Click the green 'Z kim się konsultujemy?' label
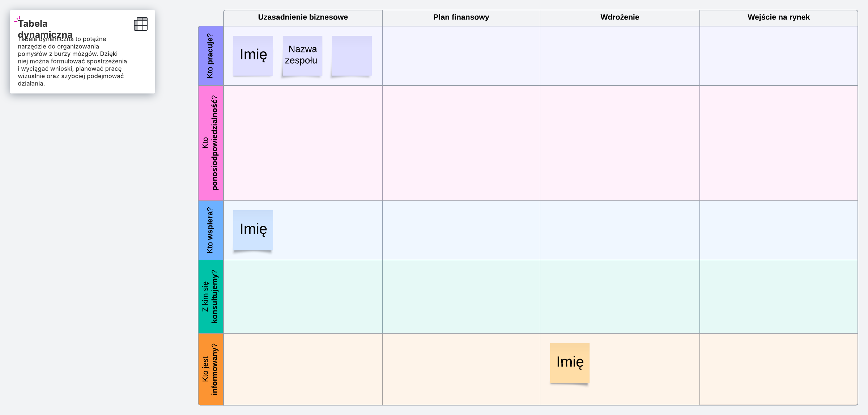This screenshot has height=415, width=868. click(x=210, y=297)
